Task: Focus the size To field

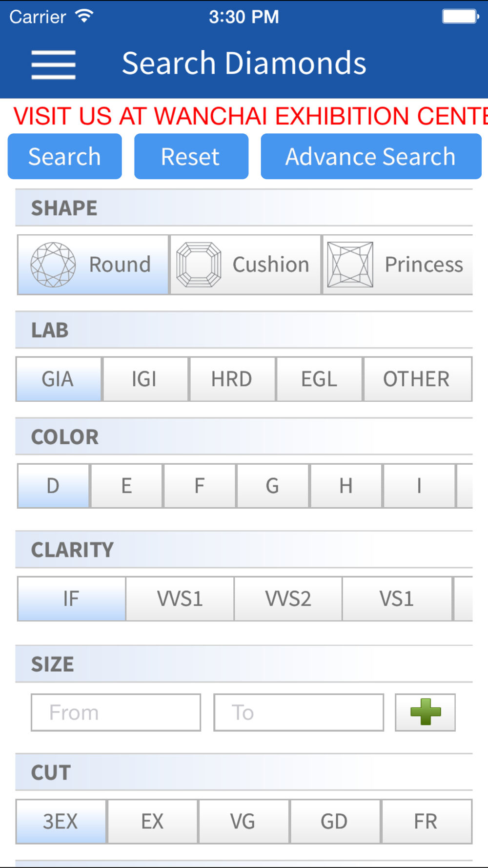Action: 299,712
